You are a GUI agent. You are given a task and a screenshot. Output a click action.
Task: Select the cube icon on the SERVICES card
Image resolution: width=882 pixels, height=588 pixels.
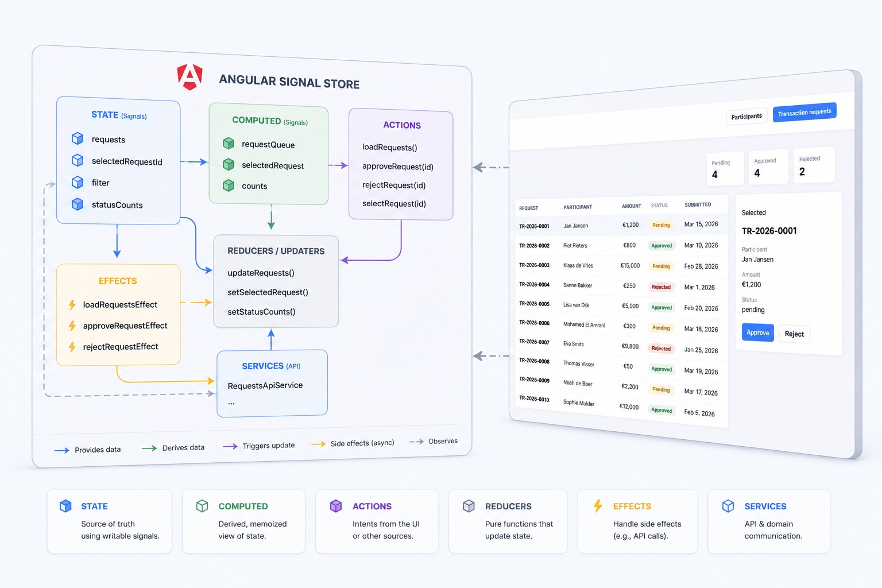[x=728, y=505]
